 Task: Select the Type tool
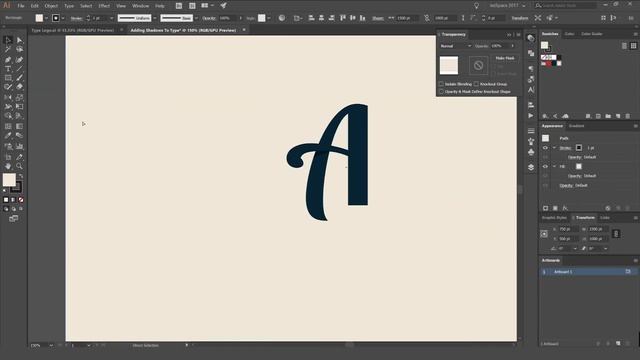click(8, 69)
